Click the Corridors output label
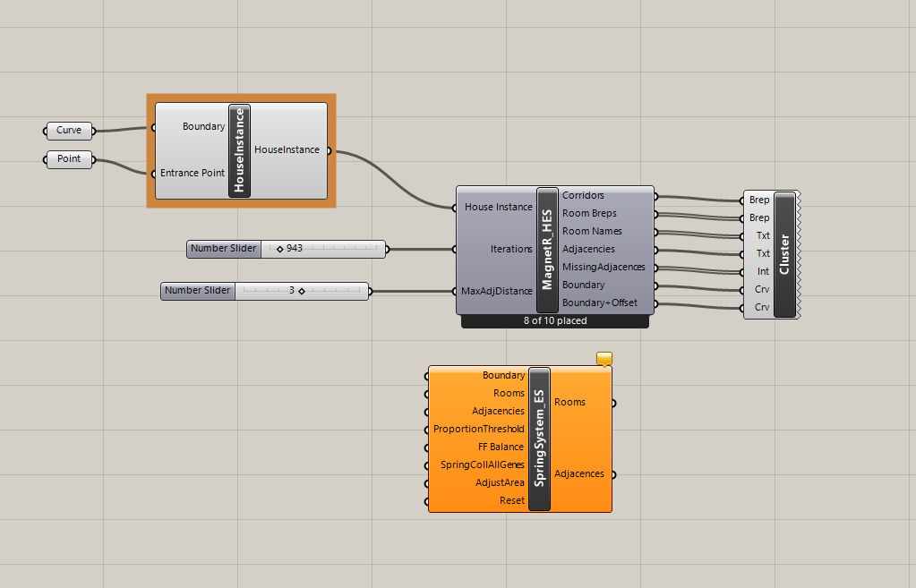This screenshot has height=588, width=916. point(583,195)
